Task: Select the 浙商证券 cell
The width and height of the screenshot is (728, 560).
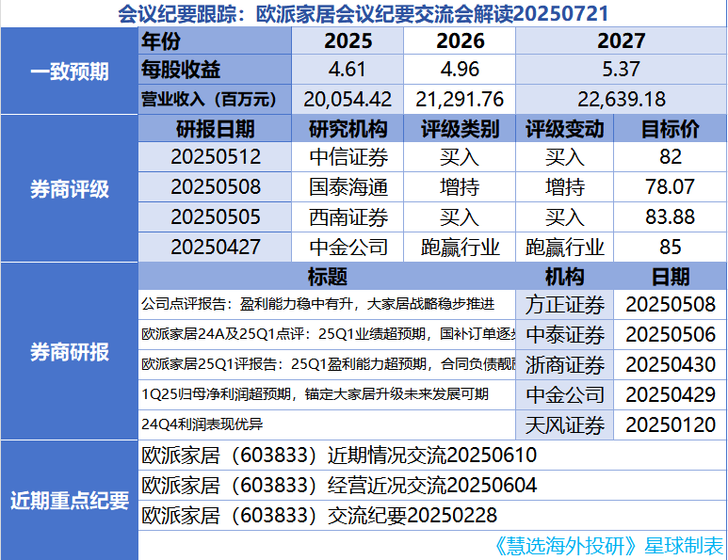Action: pyautogui.click(x=564, y=364)
